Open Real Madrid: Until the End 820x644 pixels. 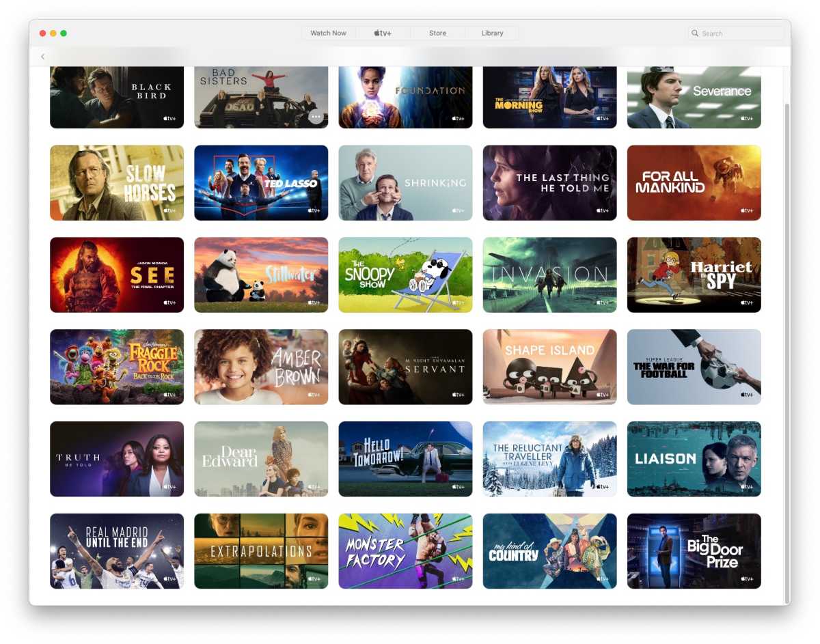point(117,551)
